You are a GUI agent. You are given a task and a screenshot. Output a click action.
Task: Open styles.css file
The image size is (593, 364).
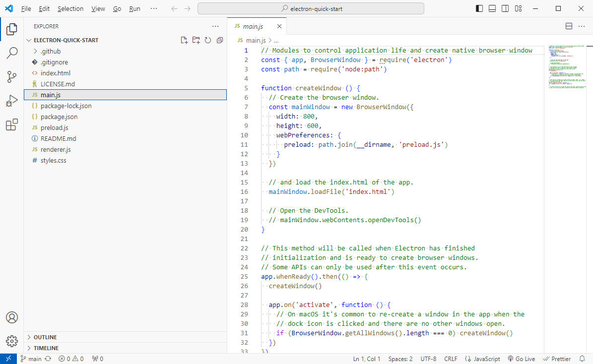[x=125, y=160]
